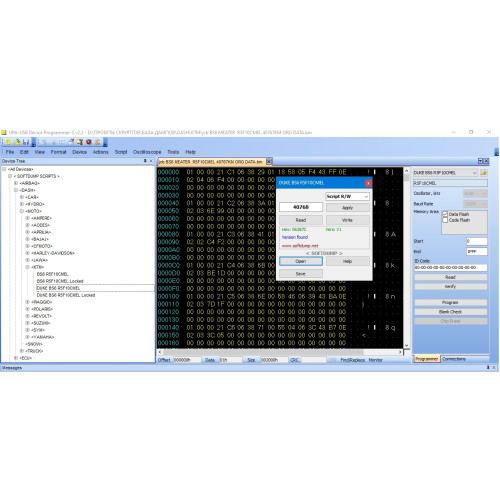This screenshot has width=500, height=500.
Task: Click the hex view vertical scrollbar
Action: pyautogui.click(x=406, y=258)
